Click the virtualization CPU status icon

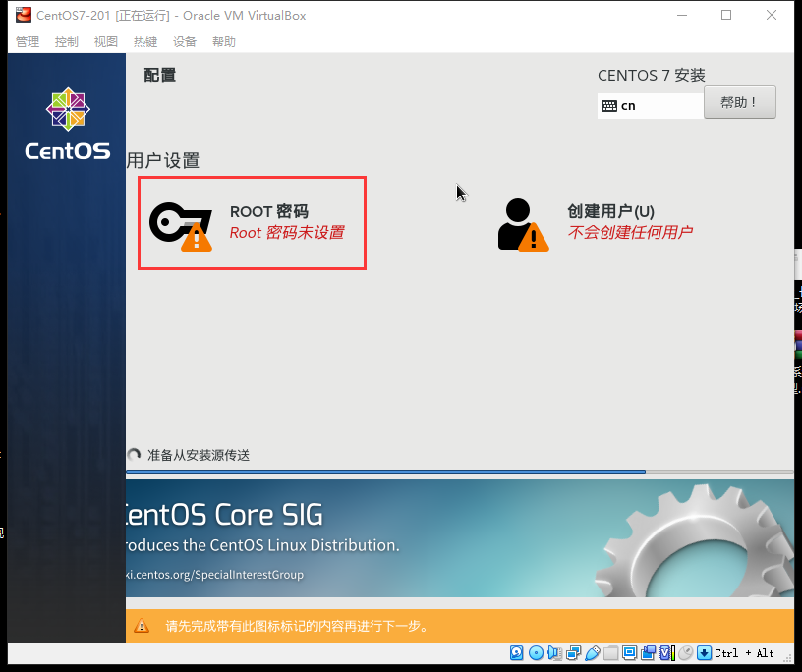point(667,653)
